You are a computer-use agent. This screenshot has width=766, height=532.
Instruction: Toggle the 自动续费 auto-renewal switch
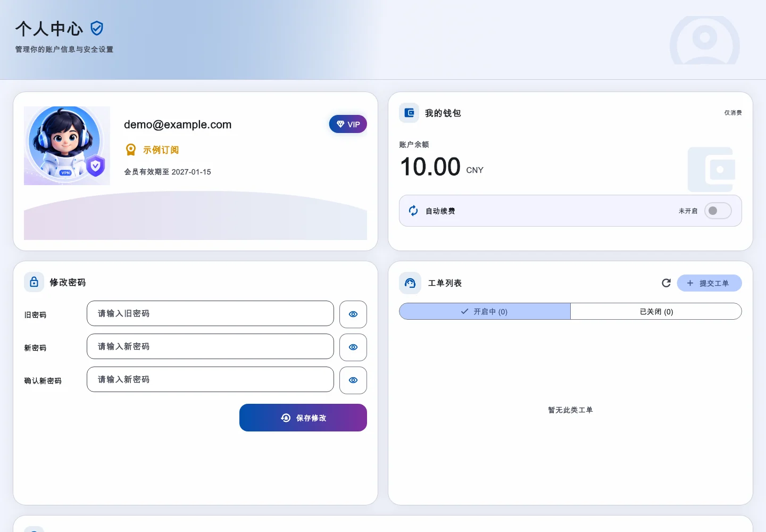[718, 211]
